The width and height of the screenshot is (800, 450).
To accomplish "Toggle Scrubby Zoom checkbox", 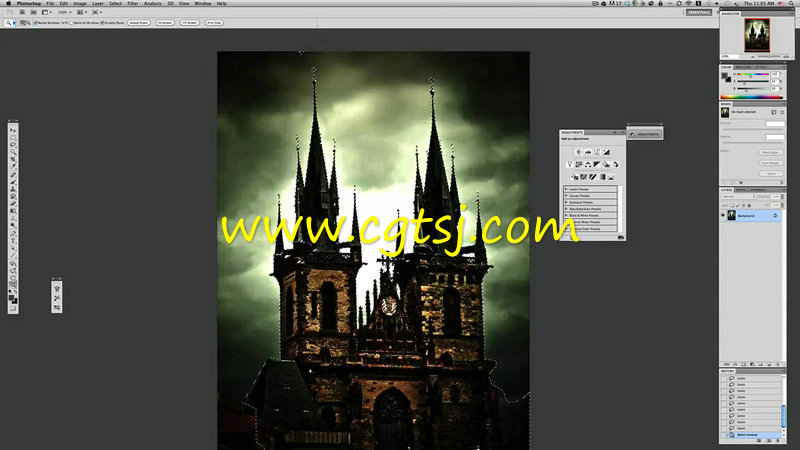I will [x=102, y=22].
